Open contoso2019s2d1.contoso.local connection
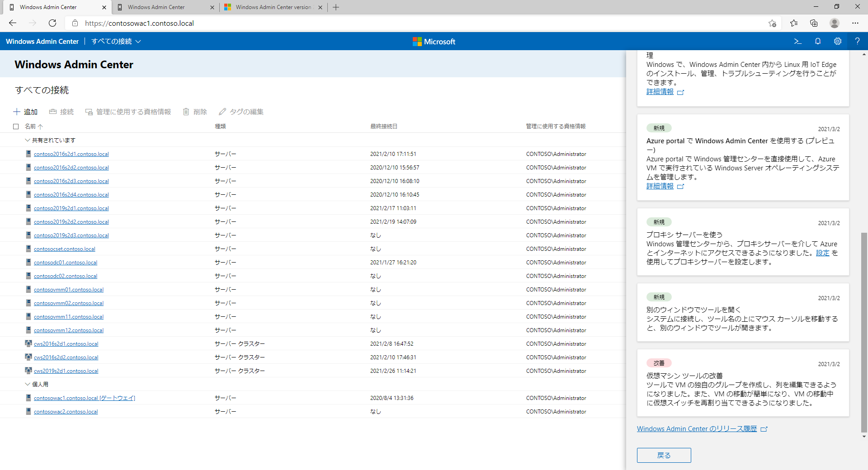The width and height of the screenshot is (868, 470). click(71, 208)
